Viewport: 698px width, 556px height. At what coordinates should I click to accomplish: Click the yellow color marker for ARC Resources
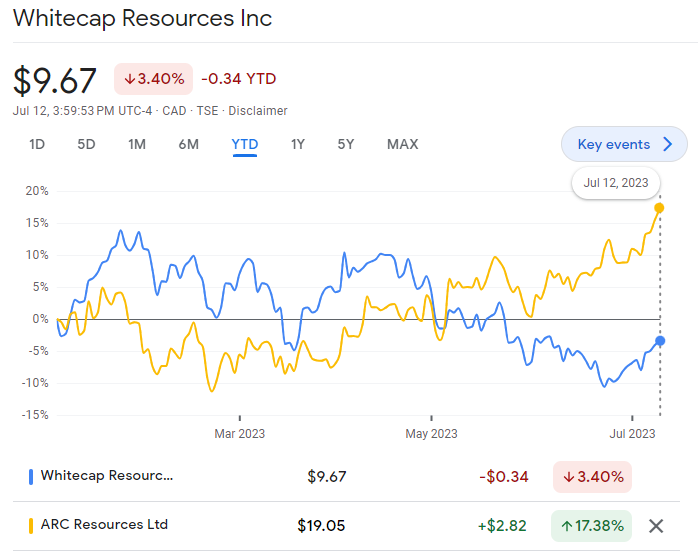click(x=31, y=526)
